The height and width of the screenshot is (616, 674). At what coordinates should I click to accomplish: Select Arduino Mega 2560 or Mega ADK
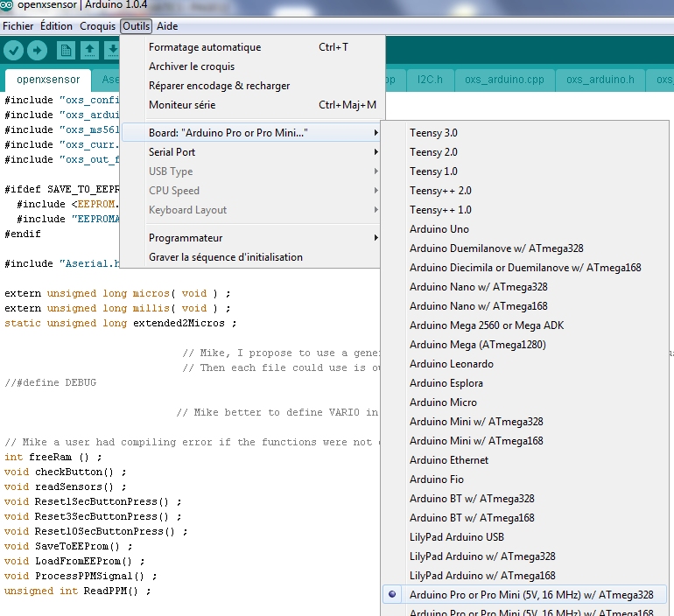click(524, 325)
